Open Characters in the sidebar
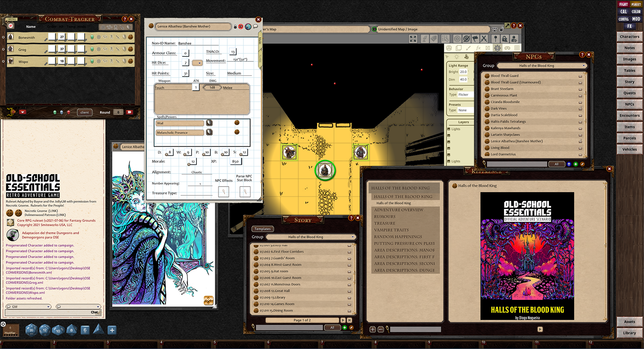Screen dimensions: 644x349 pyautogui.click(x=630, y=37)
